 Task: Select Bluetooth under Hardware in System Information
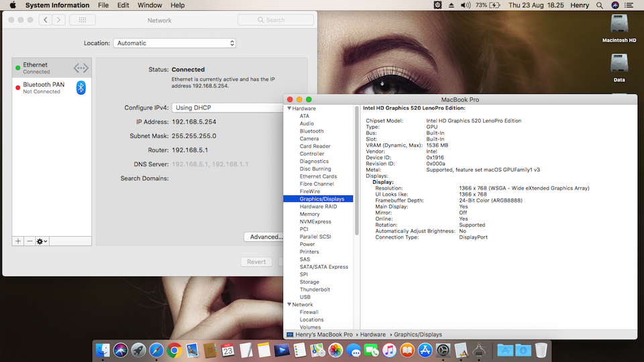(311, 131)
